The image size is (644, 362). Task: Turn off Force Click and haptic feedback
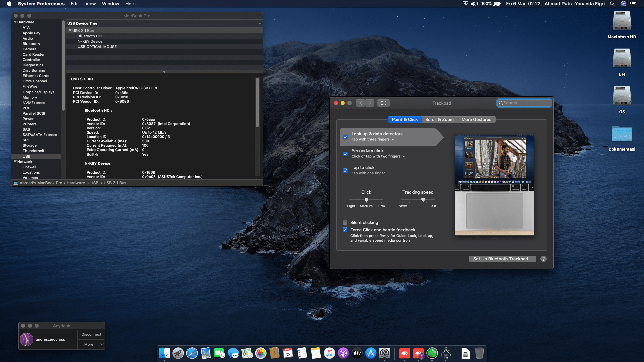click(345, 230)
